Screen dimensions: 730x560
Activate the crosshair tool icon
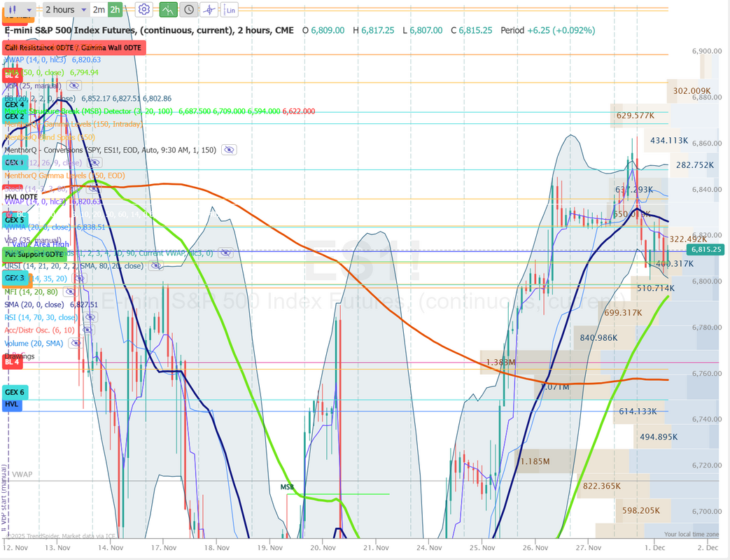(x=209, y=10)
